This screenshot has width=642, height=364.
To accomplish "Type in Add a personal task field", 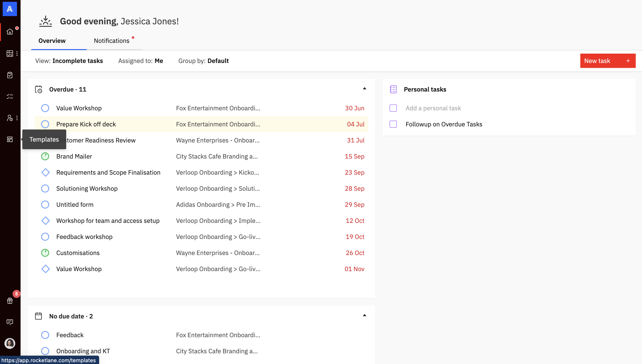I will pyautogui.click(x=433, y=108).
